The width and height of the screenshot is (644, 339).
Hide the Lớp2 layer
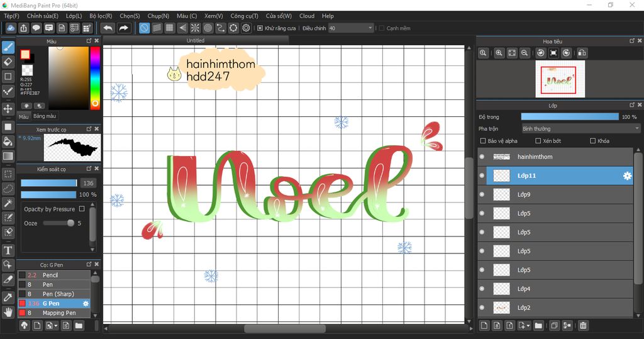pos(482,308)
